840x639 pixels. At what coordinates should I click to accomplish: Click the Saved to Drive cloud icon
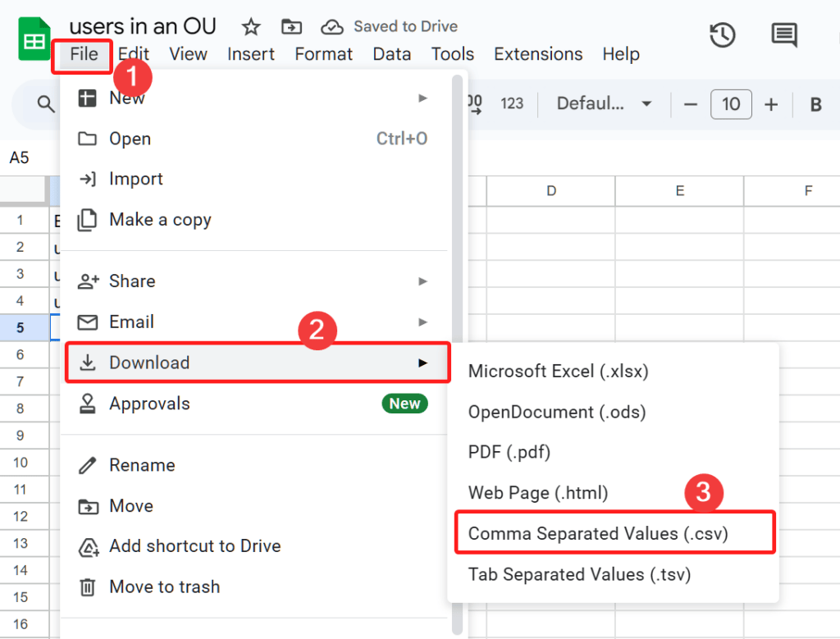(x=332, y=26)
